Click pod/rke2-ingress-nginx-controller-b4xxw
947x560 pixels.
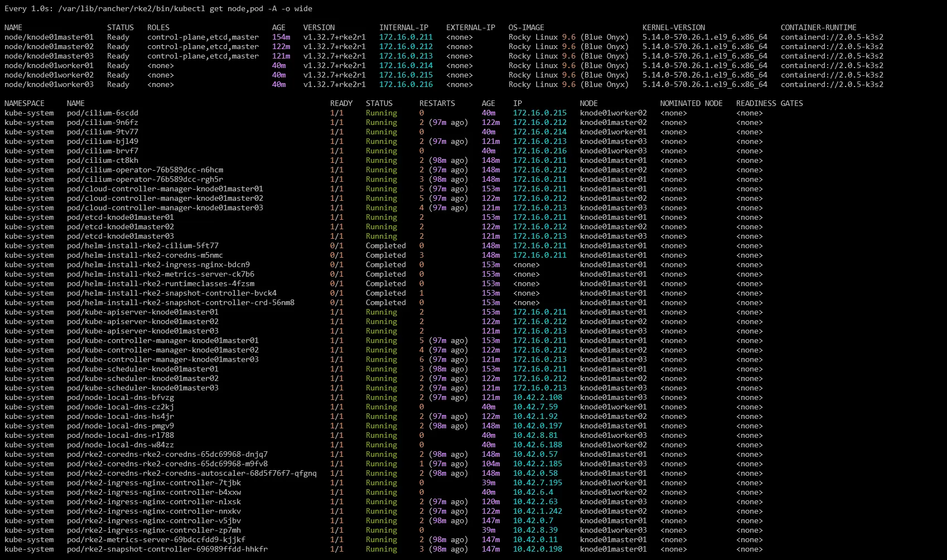point(154,492)
